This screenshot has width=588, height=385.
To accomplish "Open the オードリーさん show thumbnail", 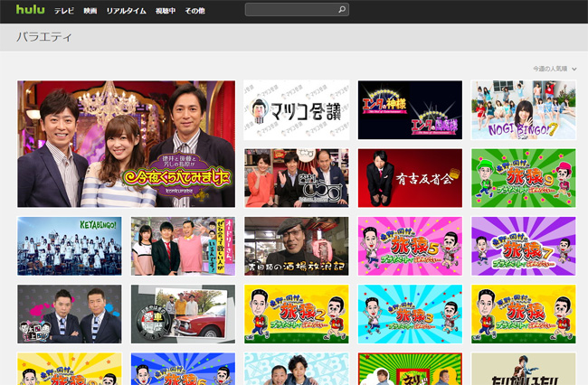I will click(x=183, y=246).
